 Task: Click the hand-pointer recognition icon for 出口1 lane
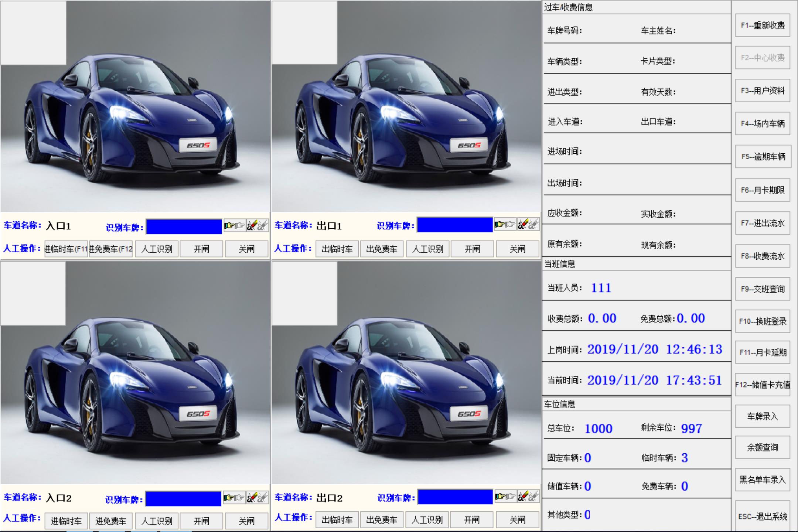499,224
